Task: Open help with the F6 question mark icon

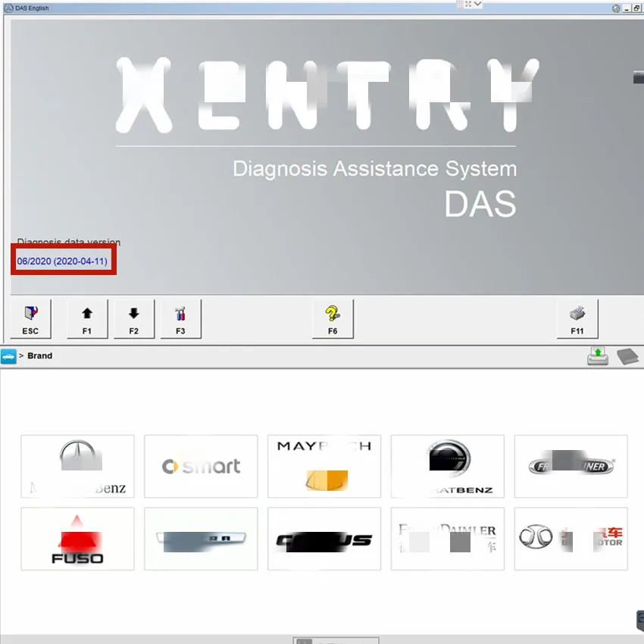Action: pyautogui.click(x=333, y=318)
